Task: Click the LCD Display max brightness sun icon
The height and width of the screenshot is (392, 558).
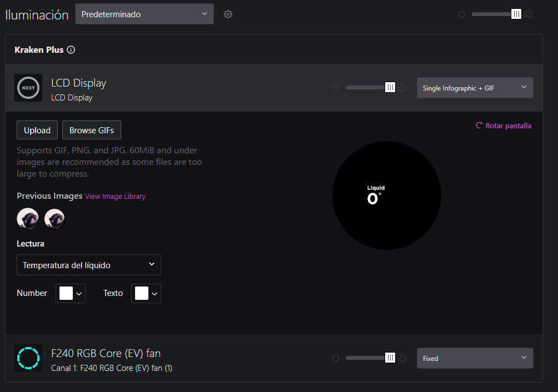Action: pos(403,88)
